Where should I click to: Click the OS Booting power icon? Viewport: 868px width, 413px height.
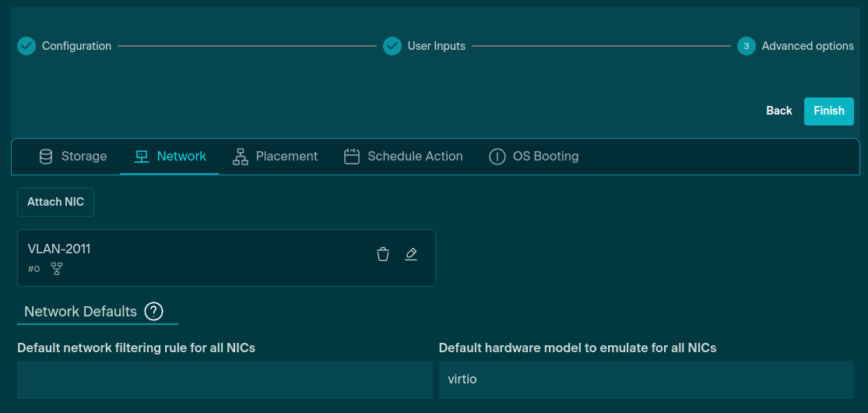click(497, 157)
